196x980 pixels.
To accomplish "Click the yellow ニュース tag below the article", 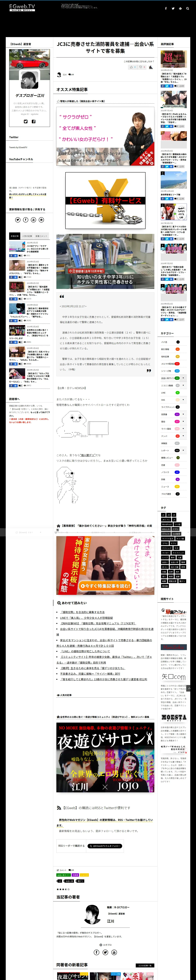I will pyautogui.click(x=84, y=875).
